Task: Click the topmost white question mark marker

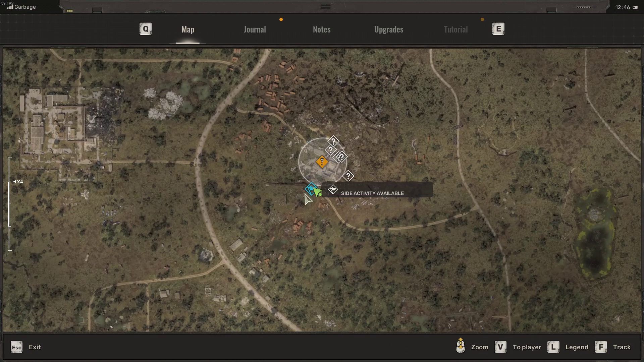Action: 333,141
